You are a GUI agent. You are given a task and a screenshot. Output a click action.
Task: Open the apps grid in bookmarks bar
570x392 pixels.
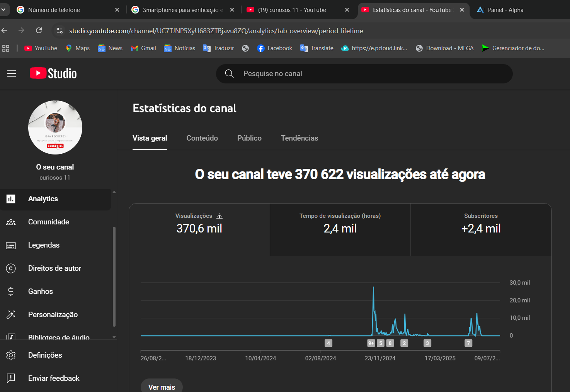(x=6, y=48)
